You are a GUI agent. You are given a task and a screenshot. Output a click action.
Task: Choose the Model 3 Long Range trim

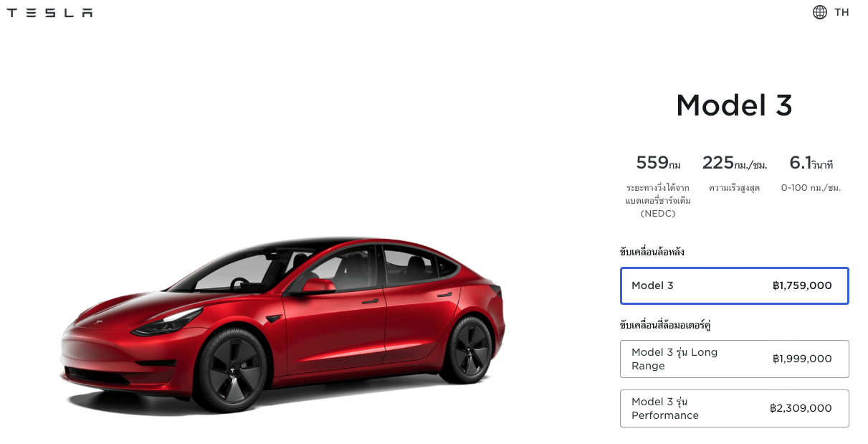tap(734, 359)
